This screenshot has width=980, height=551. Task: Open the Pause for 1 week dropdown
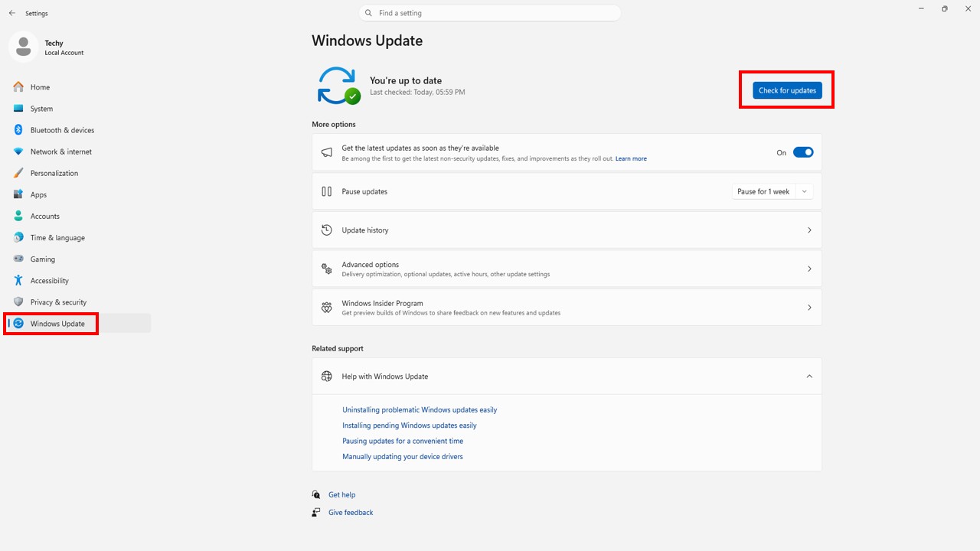coord(772,192)
